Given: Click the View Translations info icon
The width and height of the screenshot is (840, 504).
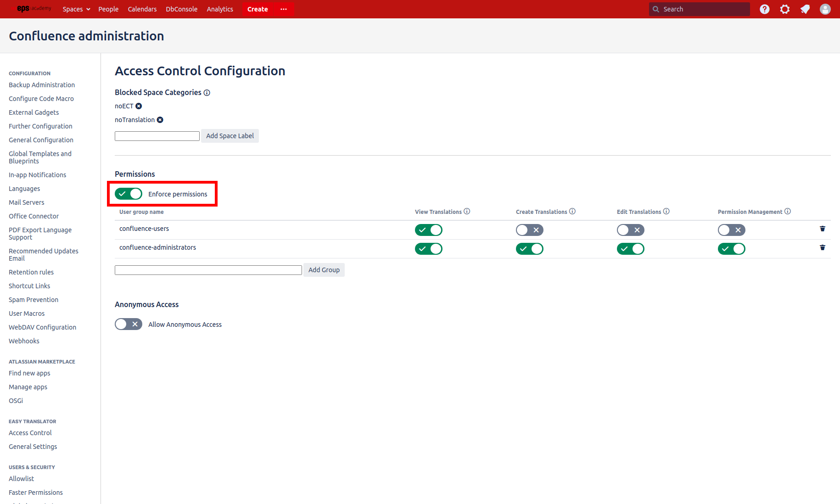Looking at the screenshot, I should click(467, 211).
